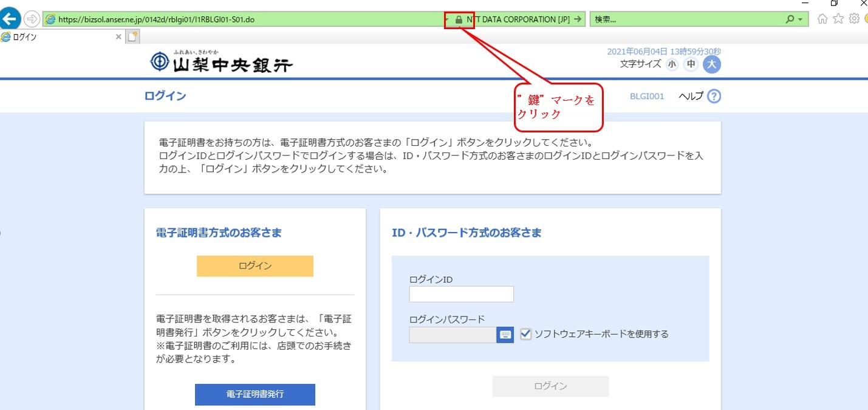
Task: Uncheck the ソフトウェアキーボードを使用する checkbox
Action: pos(525,333)
